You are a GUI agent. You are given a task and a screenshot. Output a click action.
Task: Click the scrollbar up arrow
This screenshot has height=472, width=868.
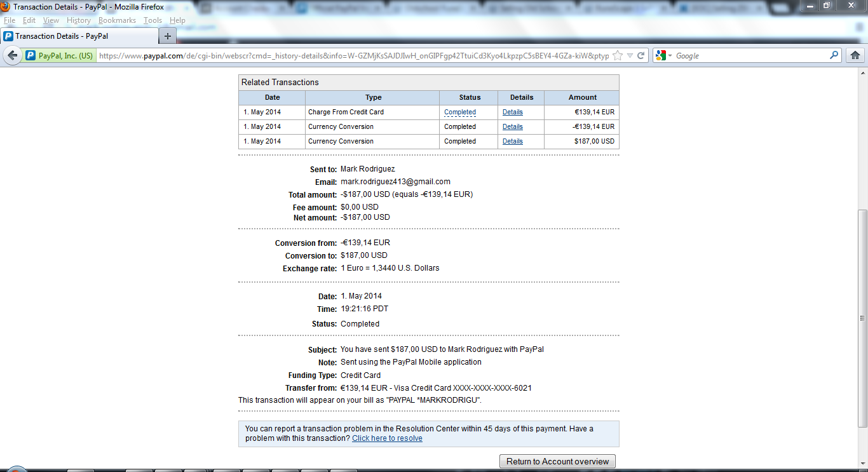(862, 72)
